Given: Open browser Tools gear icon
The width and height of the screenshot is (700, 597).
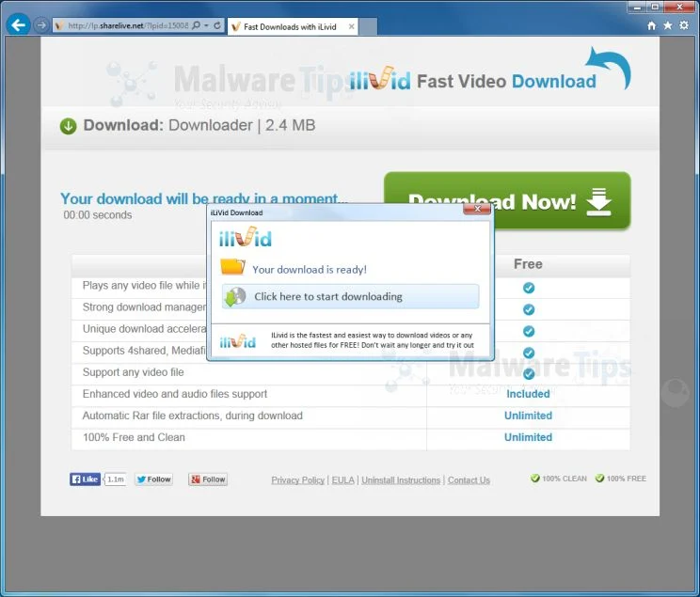Looking at the screenshot, I should (x=684, y=25).
